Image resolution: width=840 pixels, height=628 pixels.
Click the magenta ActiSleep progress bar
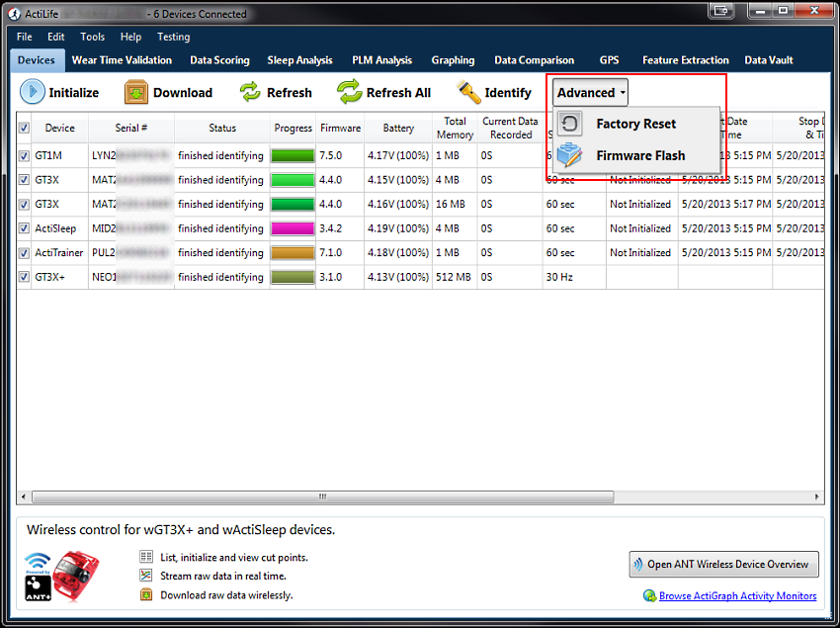(x=293, y=228)
